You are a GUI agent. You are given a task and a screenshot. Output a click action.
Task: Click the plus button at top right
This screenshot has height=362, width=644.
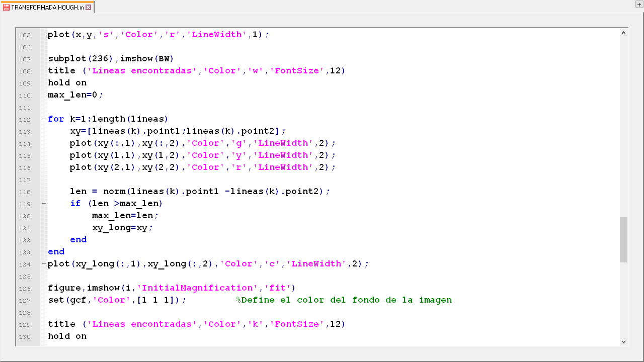point(639,4)
